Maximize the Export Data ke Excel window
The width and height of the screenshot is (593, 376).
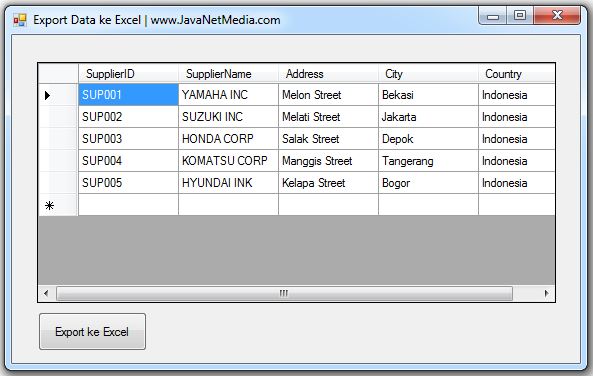click(x=520, y=16)
